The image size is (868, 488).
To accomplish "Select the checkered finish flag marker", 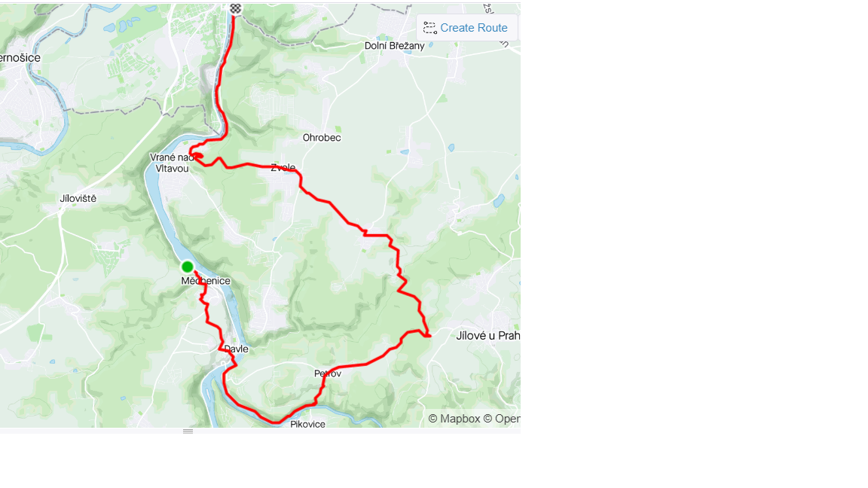I will (236, 8).
